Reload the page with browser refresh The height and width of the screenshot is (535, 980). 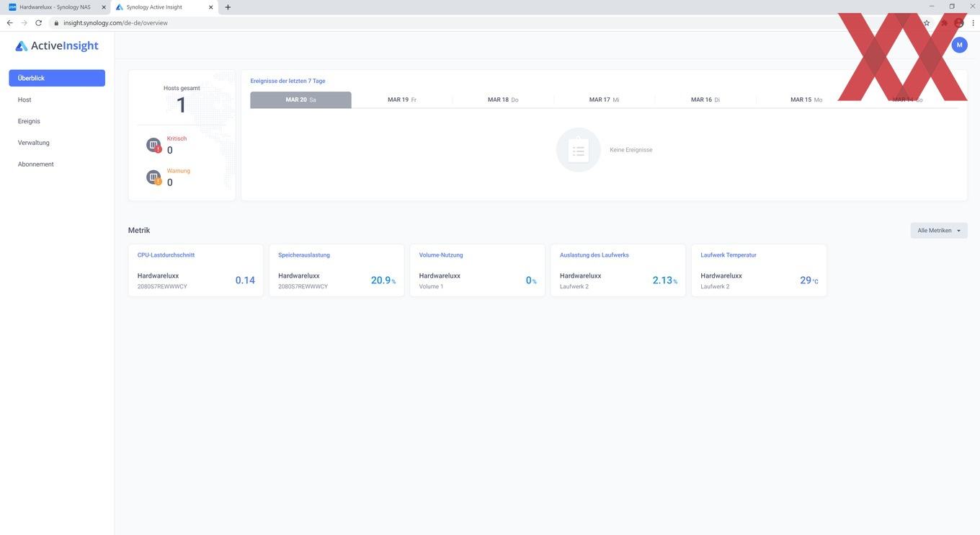pyautogui.click(x=38, y=22)
